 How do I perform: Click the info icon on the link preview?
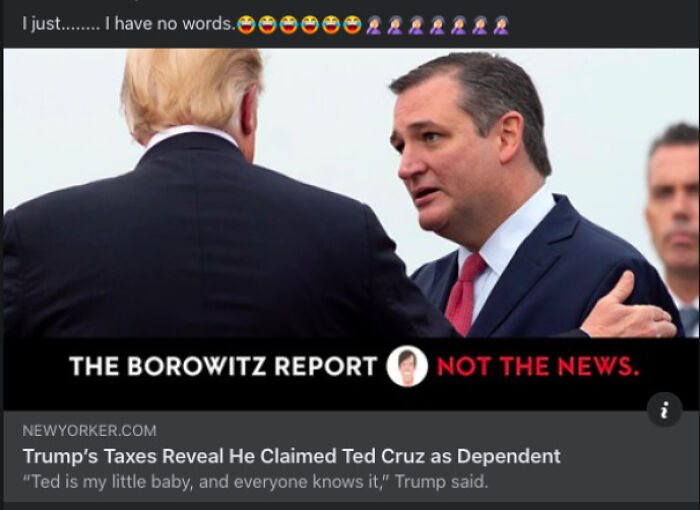click(664, 410)
